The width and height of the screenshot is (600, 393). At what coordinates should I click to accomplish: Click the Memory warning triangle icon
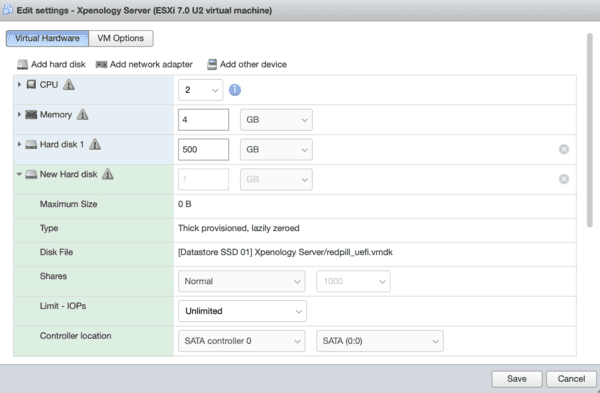[x=82, y=114]
